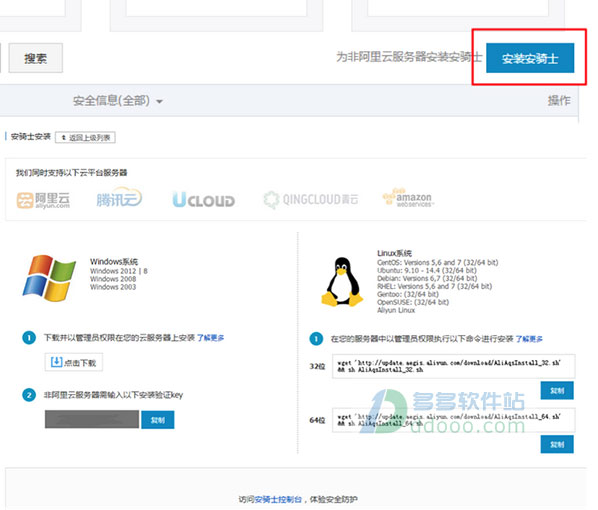Screen dimensions: 598x510
Task: Click the 腾讯云 logo
Action: [x=119, y=198]
